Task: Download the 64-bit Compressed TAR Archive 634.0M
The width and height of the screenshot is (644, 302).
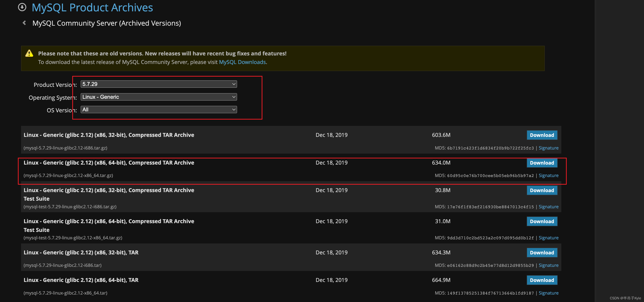Action: tap(542, 163)
